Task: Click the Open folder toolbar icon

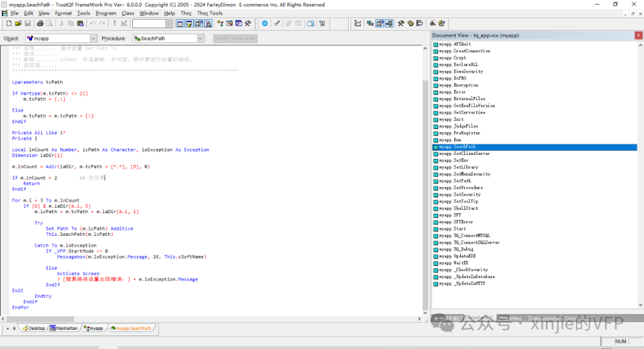Action: pyautogui.click(x=18, y=24)
